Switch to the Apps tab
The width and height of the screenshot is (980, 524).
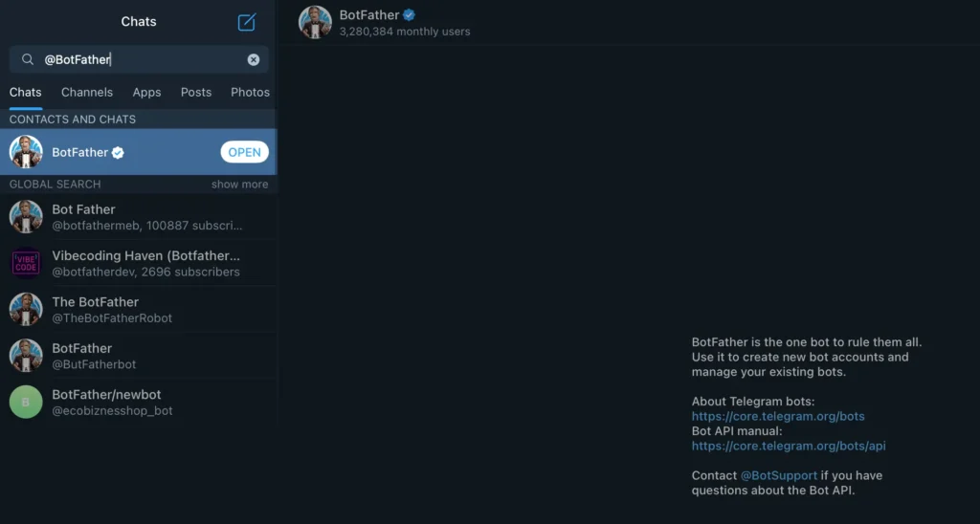pos(146,93)
